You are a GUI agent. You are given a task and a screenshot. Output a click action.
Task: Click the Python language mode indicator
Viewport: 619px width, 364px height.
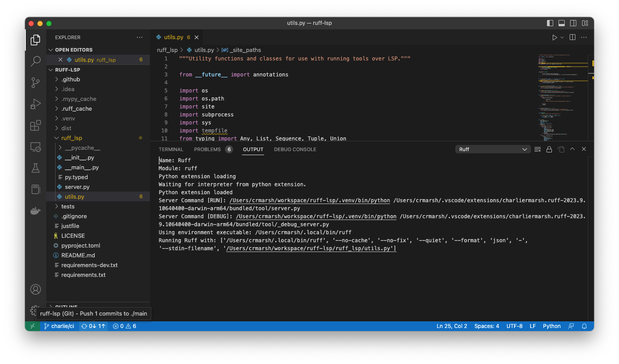[551, 326]
